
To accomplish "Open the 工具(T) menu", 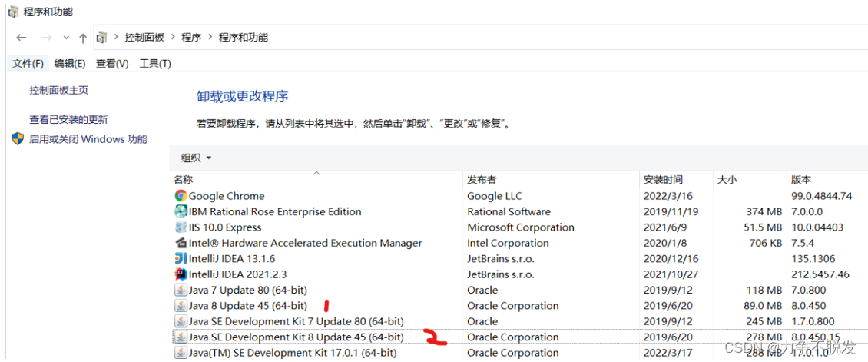I will tap(155, 64).
